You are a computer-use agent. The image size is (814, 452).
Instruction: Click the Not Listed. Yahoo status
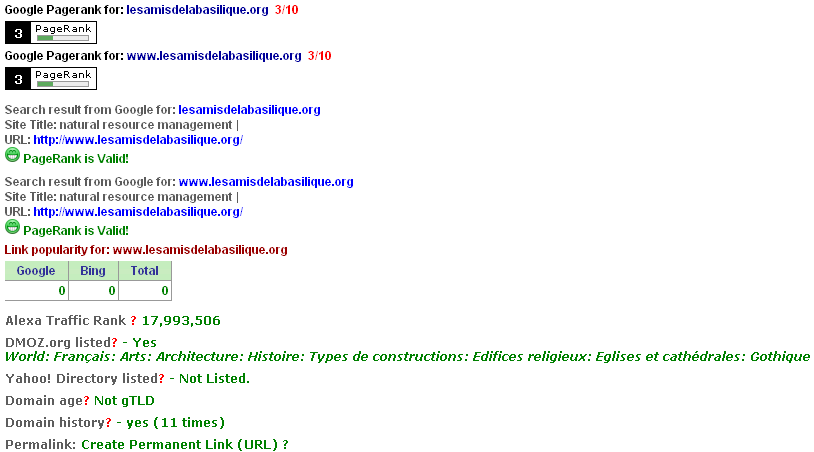pos(214,379)
